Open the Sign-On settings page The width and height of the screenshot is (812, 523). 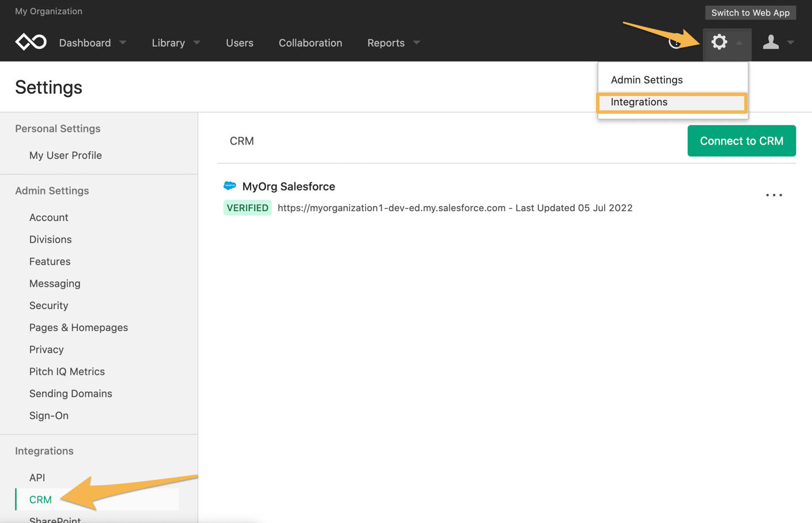(x=49, y=415)
